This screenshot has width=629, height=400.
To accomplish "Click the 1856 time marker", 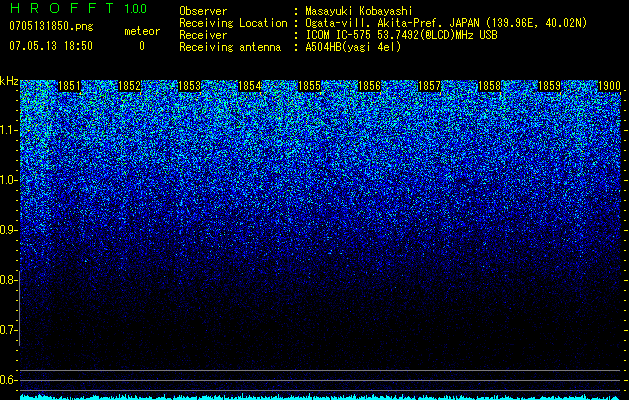I will pos(369,86).
